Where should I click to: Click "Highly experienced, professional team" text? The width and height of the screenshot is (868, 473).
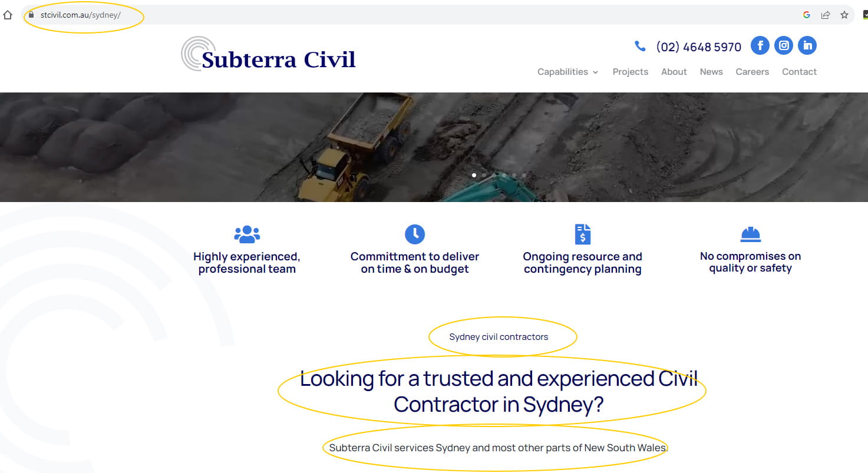247,263
